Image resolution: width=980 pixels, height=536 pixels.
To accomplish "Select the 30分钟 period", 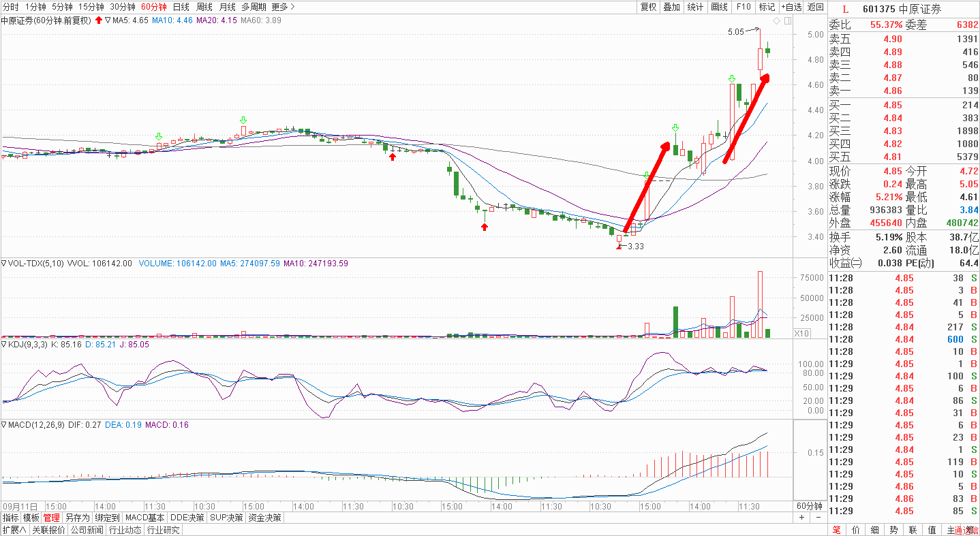I will (x=123, y=7).
